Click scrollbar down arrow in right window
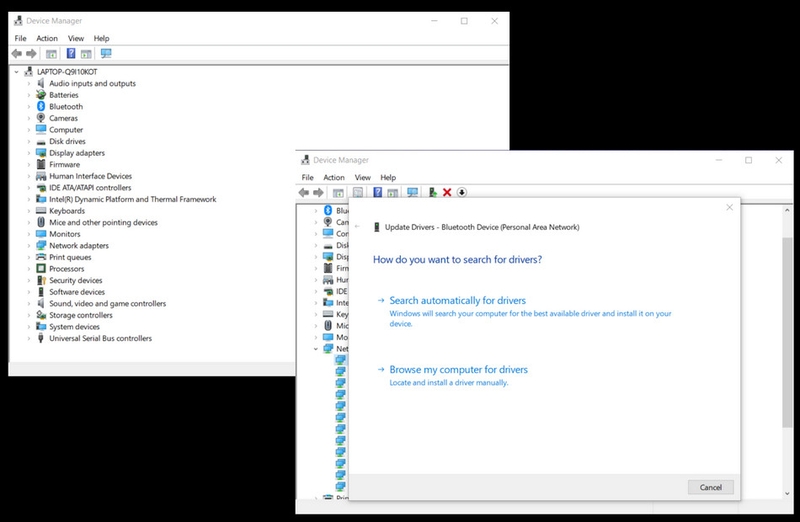 pyautogui.click(x=787, y=493)
